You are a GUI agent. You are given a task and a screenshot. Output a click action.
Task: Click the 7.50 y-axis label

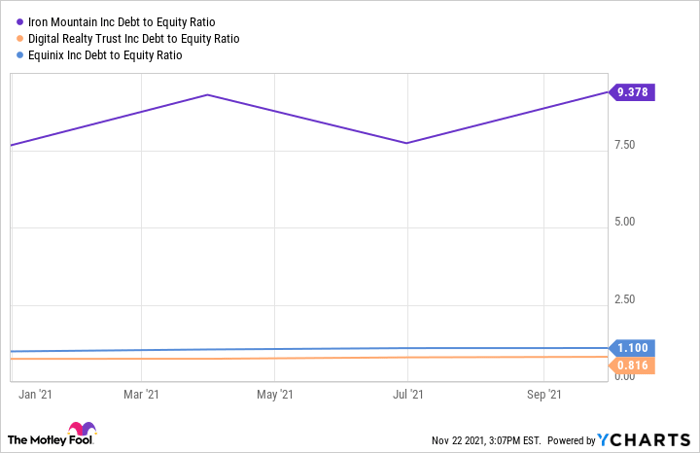(625, 146)
